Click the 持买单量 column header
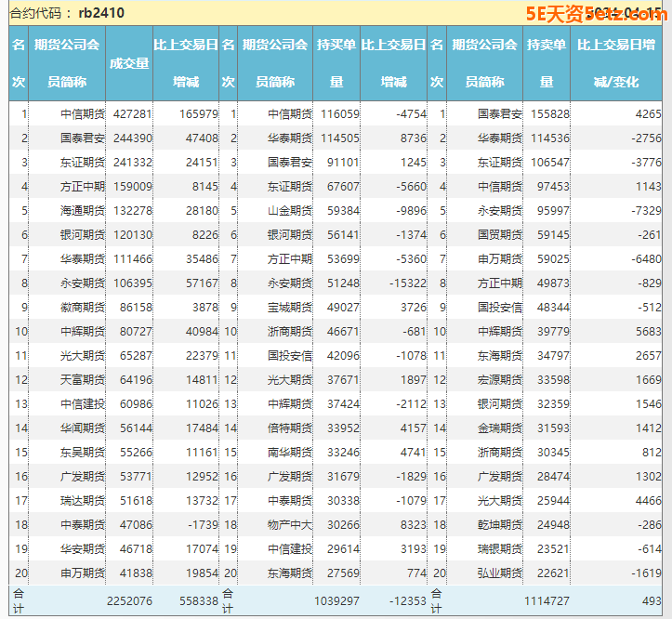The image size is (672, 619). [x=336, y=62]
